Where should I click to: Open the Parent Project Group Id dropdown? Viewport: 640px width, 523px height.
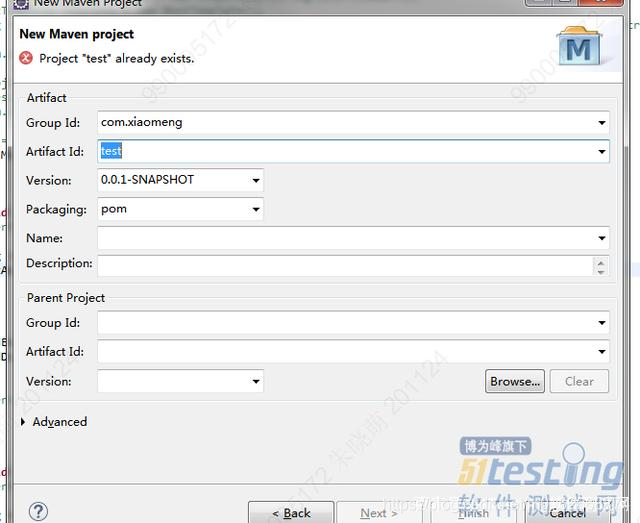[x=602, y=323]
